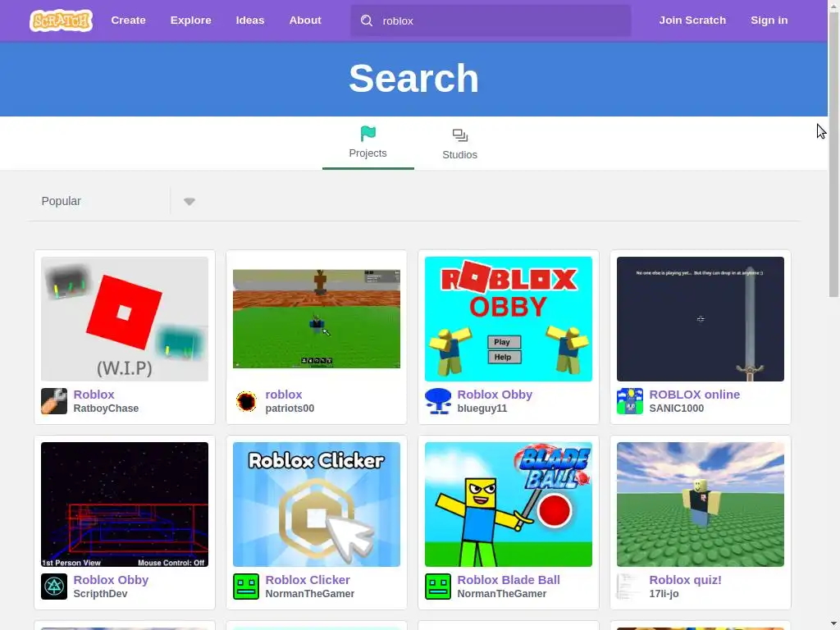
Task: Open the Roblox Clicker project title
Action: click(308, 580)
